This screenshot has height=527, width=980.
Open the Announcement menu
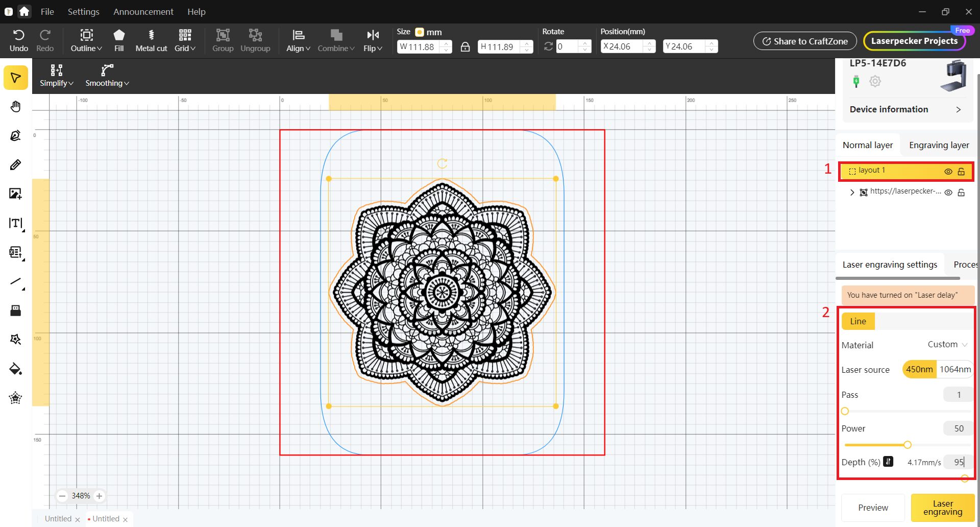click(143, 11)
